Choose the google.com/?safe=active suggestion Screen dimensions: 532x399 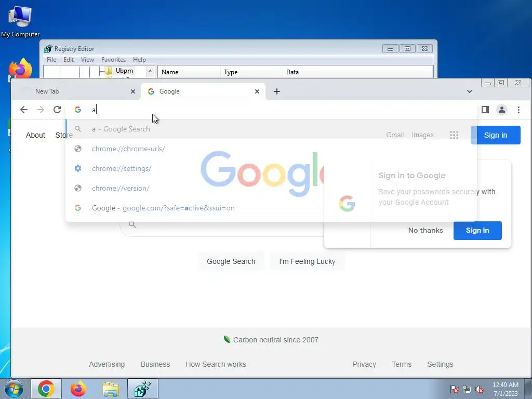pos(271,208)
